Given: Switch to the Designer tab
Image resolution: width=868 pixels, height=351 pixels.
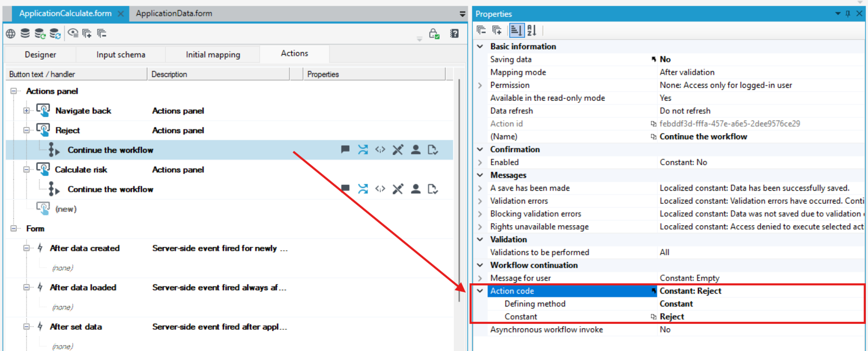Looking at the screenshot, I should pos(40,55).
